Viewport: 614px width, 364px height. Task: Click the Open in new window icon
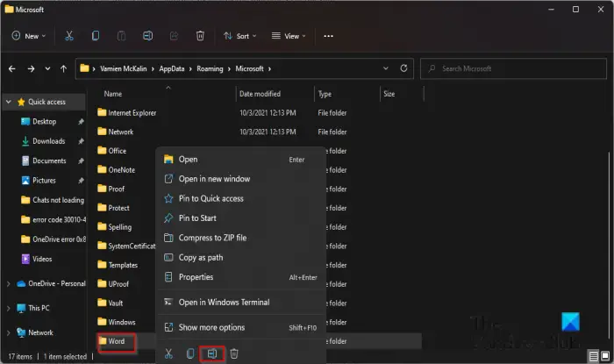(168, 179)
